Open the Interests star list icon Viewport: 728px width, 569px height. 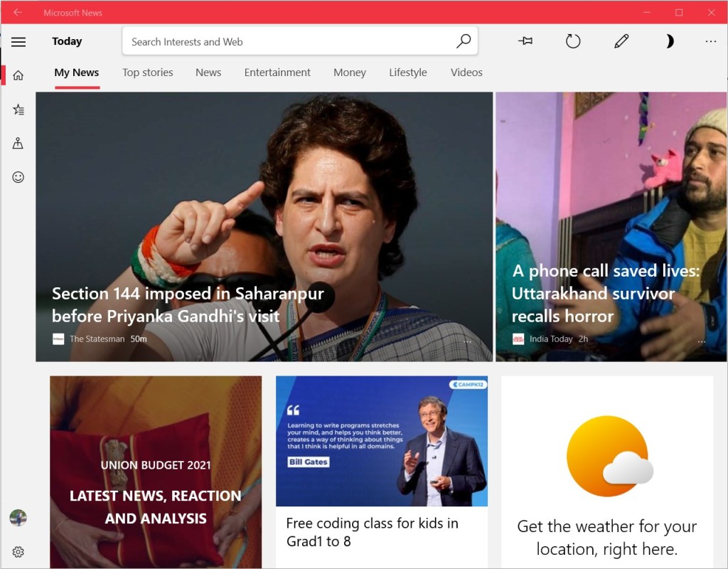[x=18, y=110]
